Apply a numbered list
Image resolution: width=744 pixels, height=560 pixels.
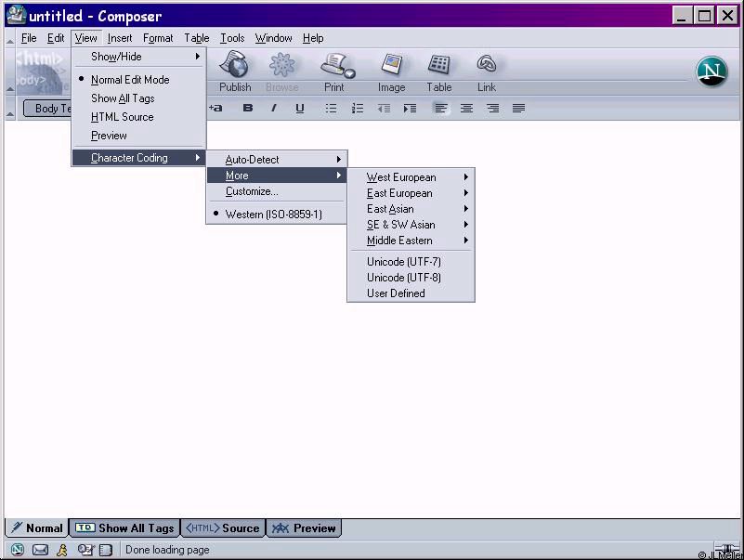(x=358, y=109)
